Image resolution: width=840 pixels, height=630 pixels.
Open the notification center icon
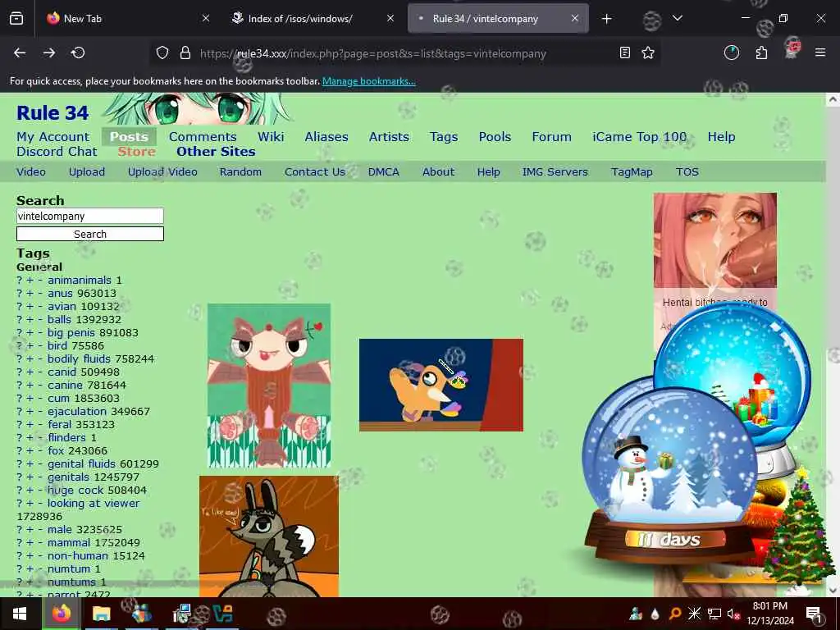tap(813, 614)
